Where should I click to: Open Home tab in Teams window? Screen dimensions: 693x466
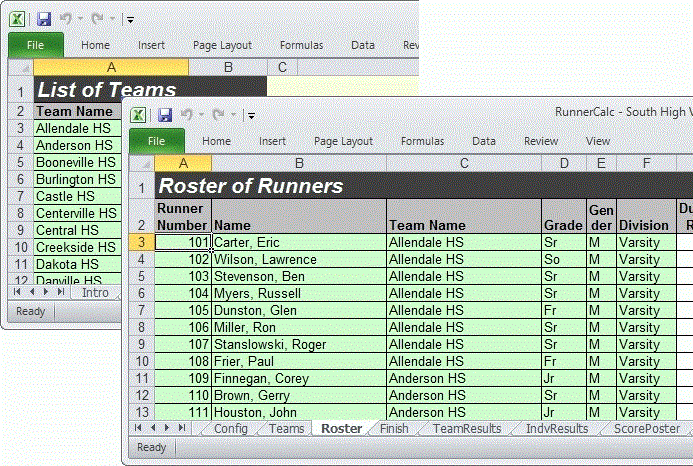click(x=95, y=45)
